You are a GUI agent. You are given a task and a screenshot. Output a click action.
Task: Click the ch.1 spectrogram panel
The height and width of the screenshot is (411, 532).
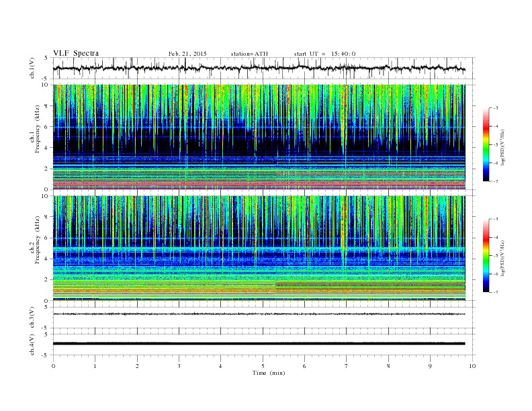point(259,137)
